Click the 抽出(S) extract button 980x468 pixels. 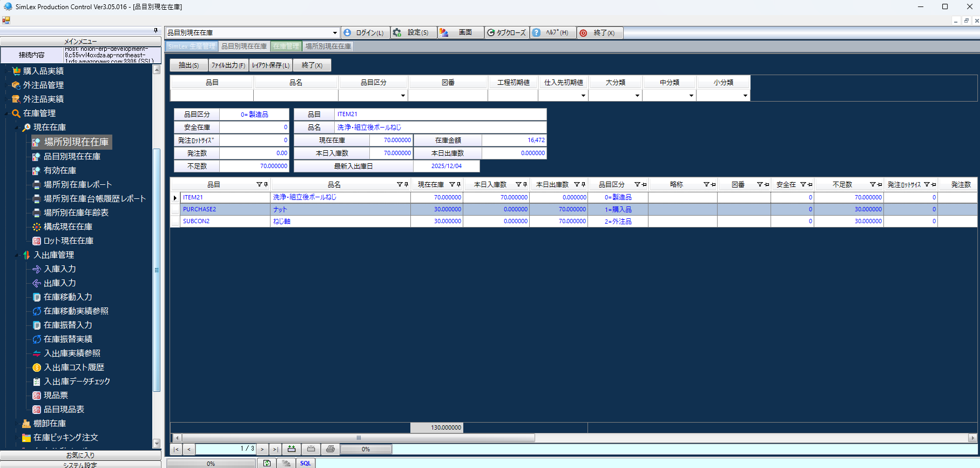point(189,65)
